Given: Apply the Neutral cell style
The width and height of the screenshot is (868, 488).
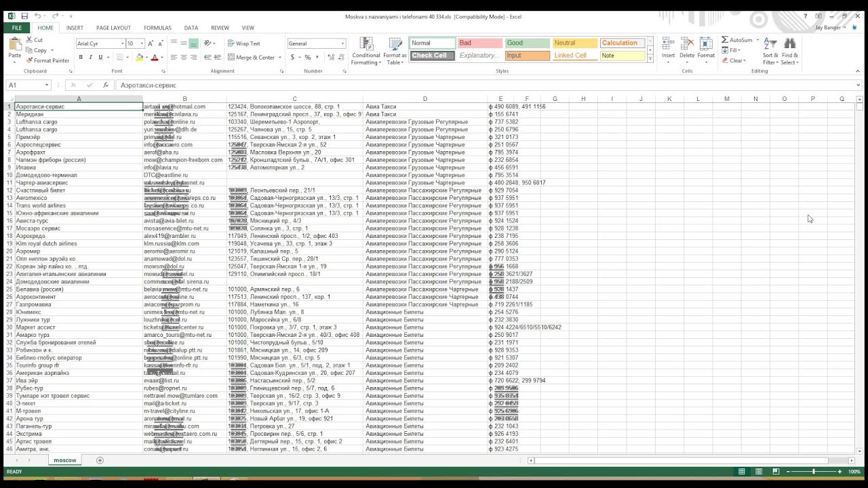Looking at the screenshot, I should click(575, 43).
